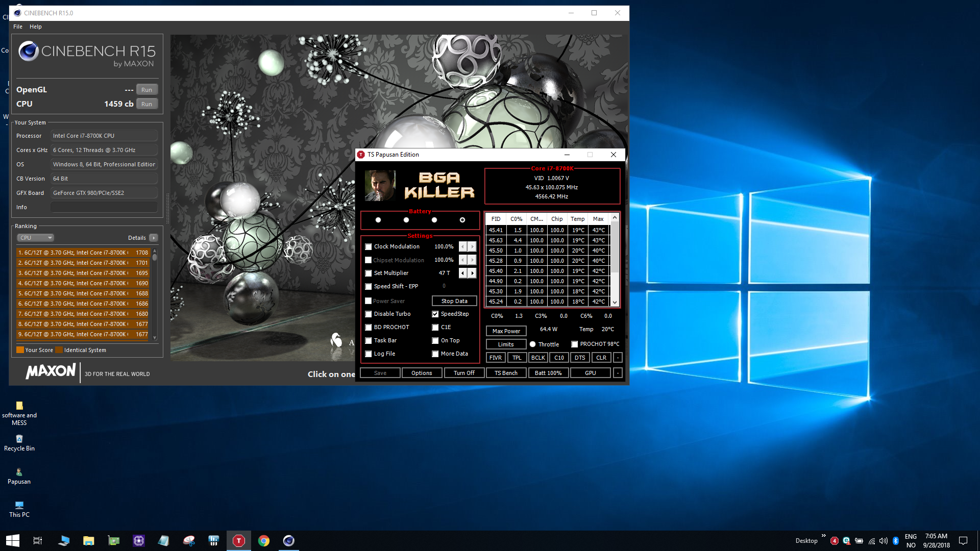Image resolution: width=980 pixels, height=551 pixels.
Task: Open the blue bars meter taskbar app
Action: tap(214, 540)
